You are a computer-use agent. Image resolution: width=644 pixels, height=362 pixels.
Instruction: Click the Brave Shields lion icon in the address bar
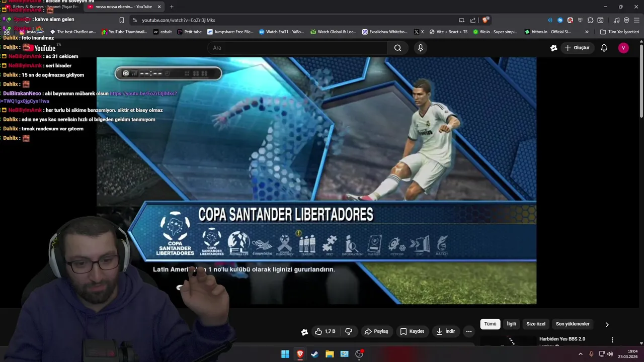(x=485, y=20)
